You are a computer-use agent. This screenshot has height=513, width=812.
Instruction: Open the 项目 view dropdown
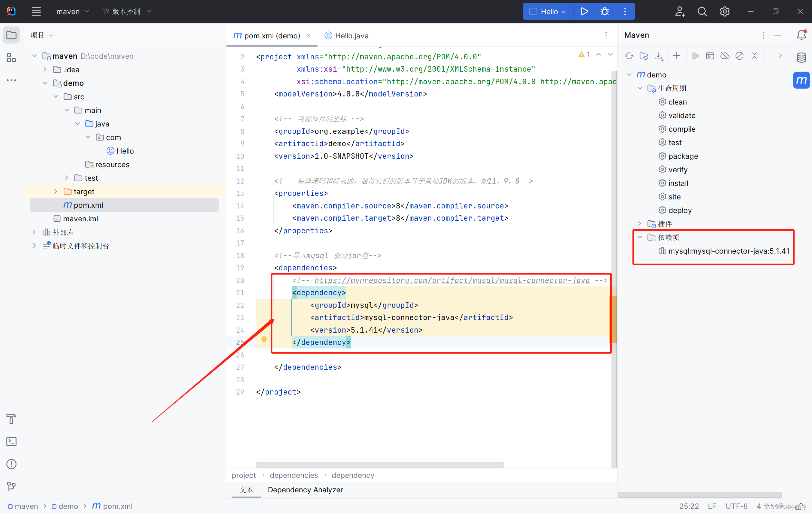42,35
